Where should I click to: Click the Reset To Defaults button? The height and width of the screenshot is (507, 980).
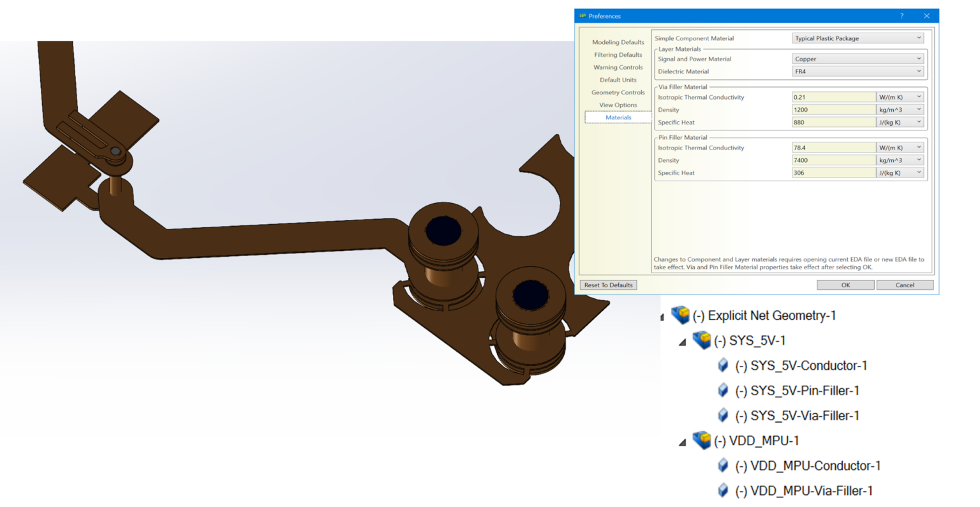point(609,285)
